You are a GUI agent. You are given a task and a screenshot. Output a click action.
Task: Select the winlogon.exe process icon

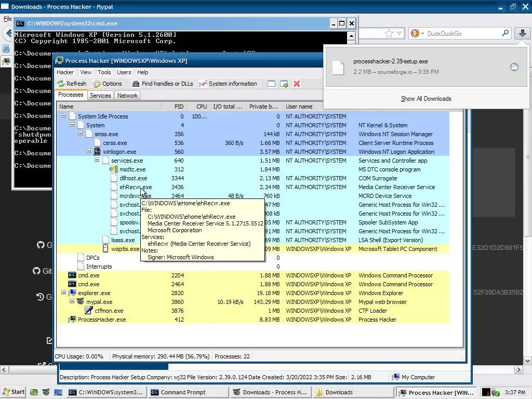pos(97,151)
